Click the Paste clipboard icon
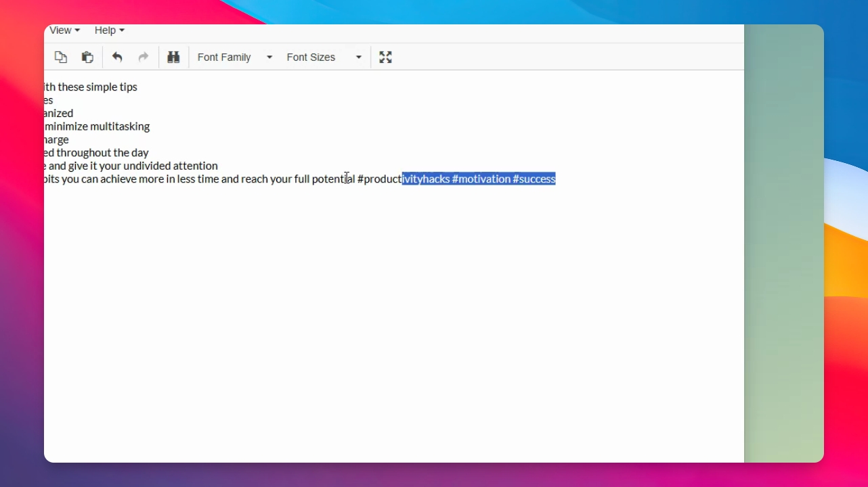Viewport: 868px width, 487px height. pos(87,57)
